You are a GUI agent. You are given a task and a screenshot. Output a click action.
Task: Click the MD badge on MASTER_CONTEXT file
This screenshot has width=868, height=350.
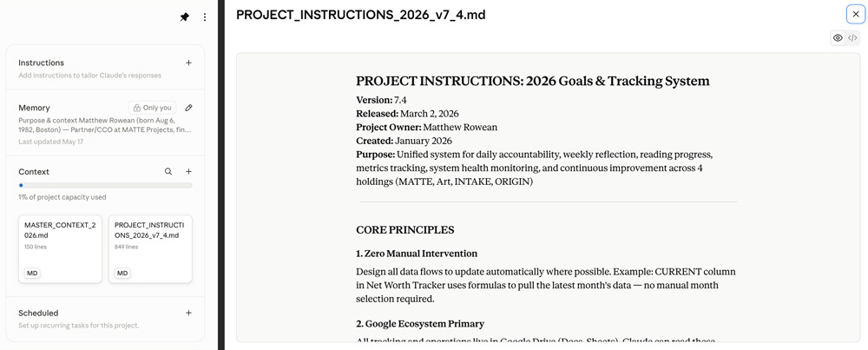click(32, 273)
